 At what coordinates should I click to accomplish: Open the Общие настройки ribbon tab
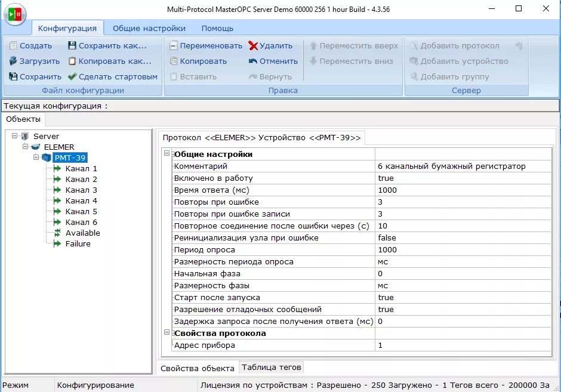click(149, 28)
